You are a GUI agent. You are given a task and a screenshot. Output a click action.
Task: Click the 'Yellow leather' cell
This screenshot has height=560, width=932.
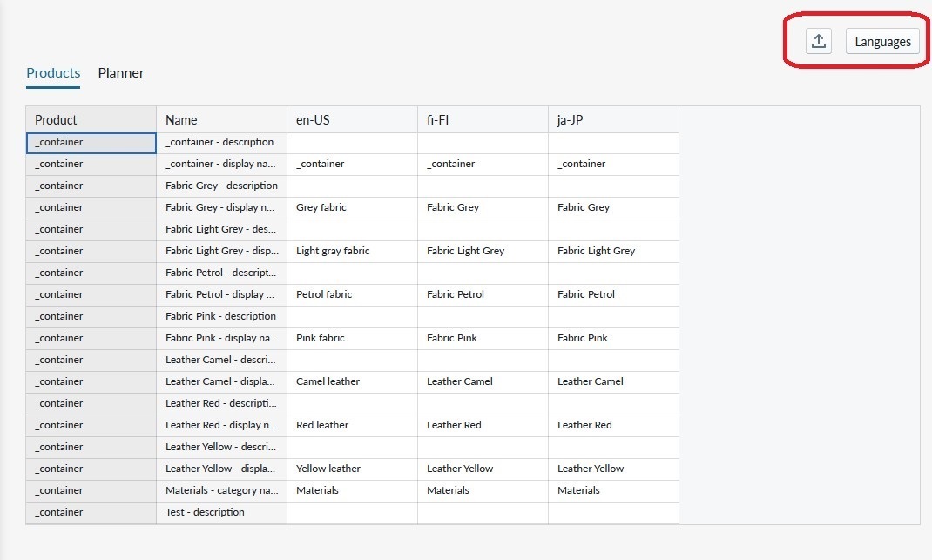353,469
